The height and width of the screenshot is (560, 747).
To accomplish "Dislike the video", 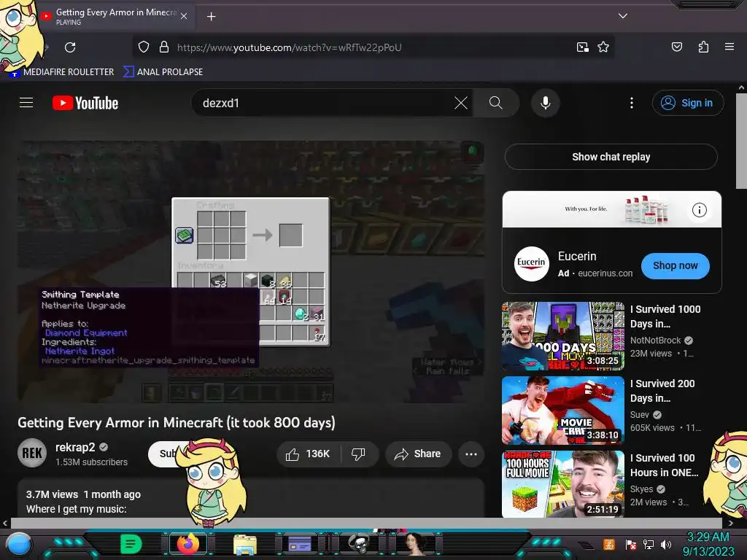I will (358, 454).
